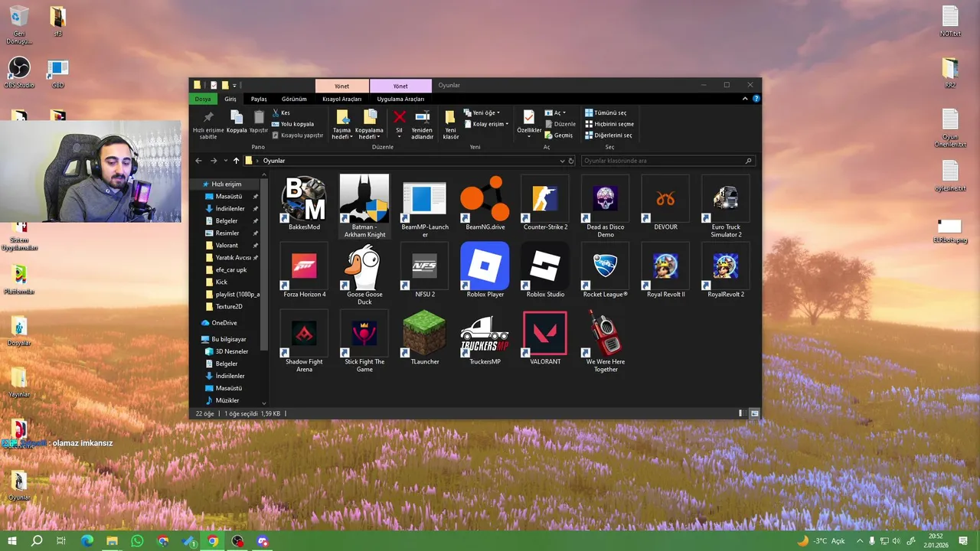
Task: Open İndirilenler under Hızlı erişim
Action: [x=230, y=208]
